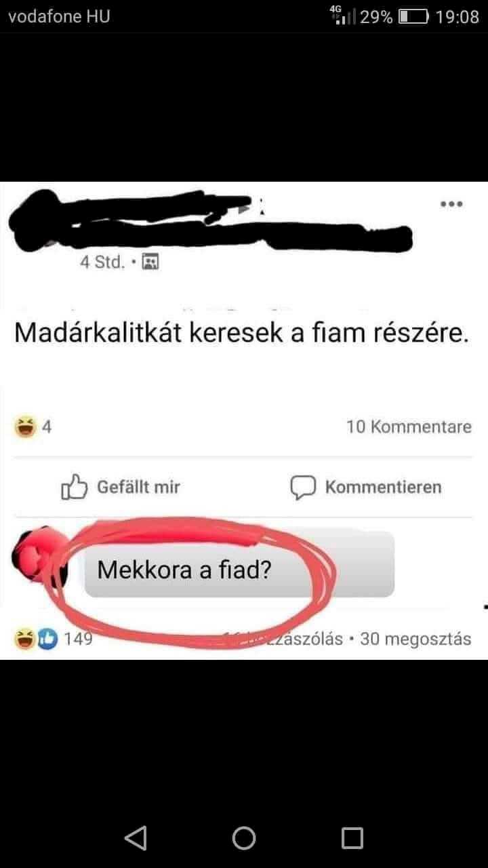Tap the Android back triangle button
Image resolution: width=488 pixels, height=868 pixels.
136,838
